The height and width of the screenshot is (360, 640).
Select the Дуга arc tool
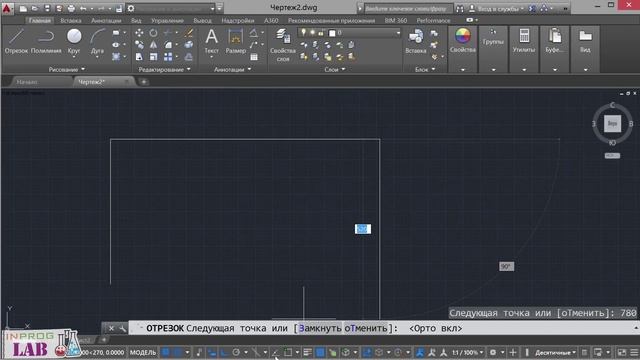click(97, 41)
